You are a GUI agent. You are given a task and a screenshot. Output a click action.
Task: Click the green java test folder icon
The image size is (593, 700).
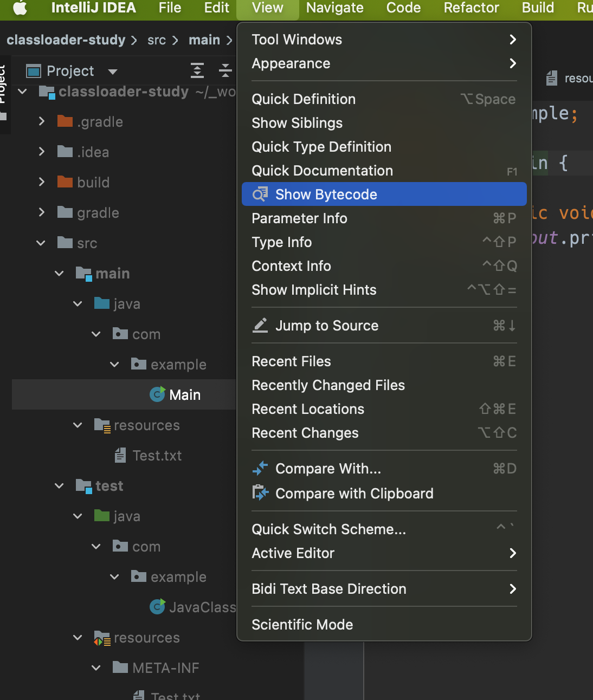(102, 515)
